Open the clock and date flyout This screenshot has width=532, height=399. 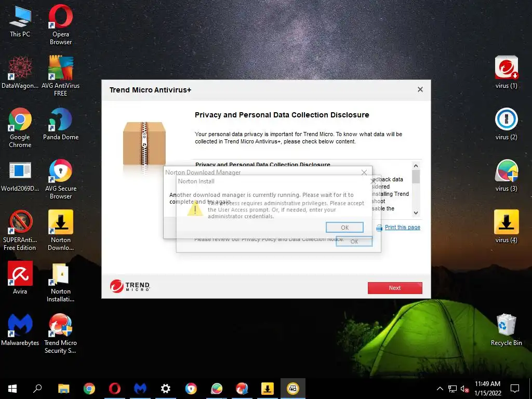point(487,389)
